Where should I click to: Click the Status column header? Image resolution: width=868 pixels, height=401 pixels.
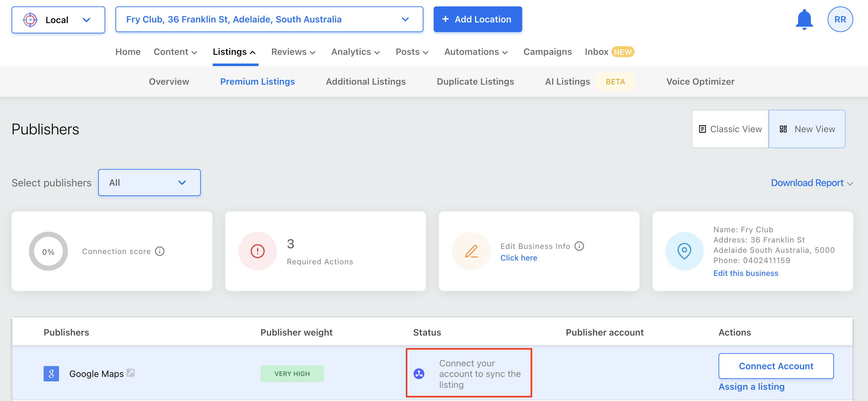coord(427,333)
